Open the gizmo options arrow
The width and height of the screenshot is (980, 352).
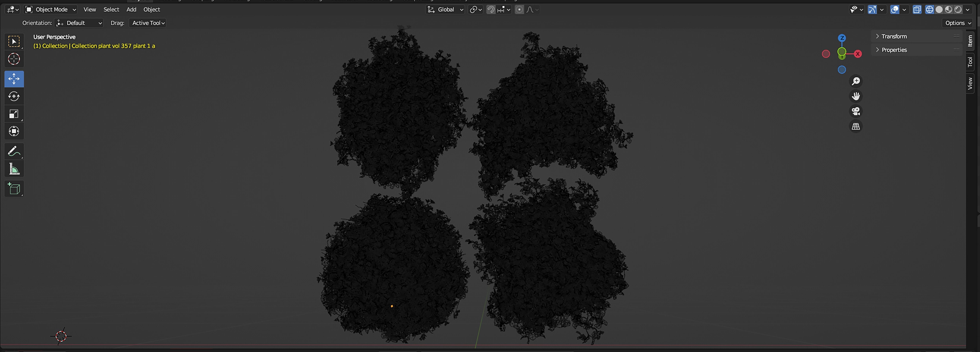click(881, 10)
